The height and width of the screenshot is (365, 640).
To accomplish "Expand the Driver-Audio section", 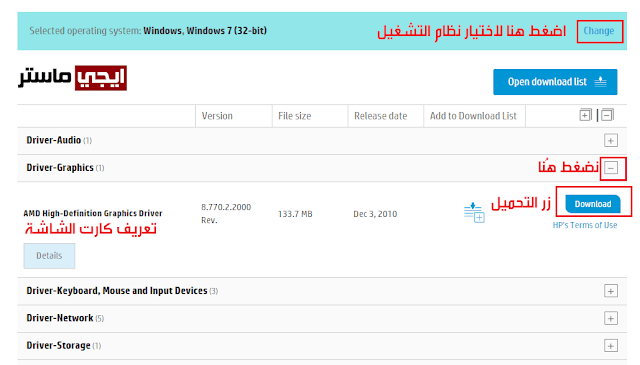I will pyautogui.click(x=611, y=141).
